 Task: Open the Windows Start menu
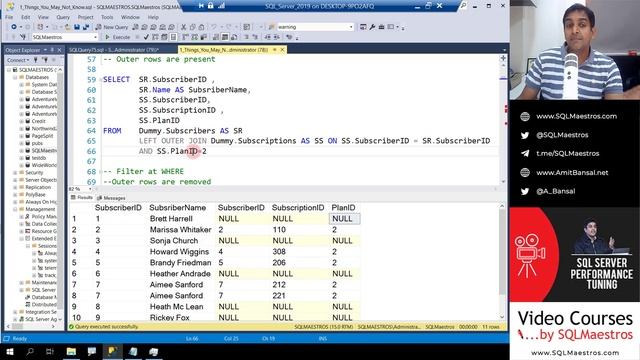click(9, 351)
